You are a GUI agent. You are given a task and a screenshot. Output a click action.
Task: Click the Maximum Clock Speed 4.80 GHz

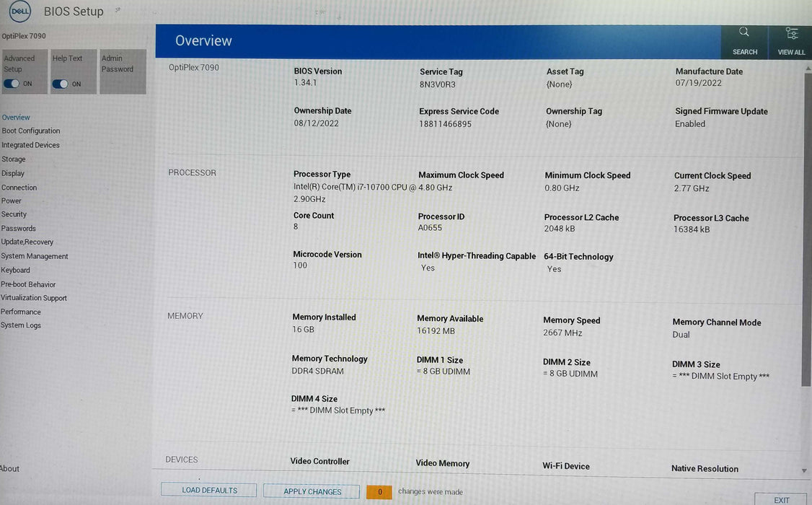tap(435, 188)
